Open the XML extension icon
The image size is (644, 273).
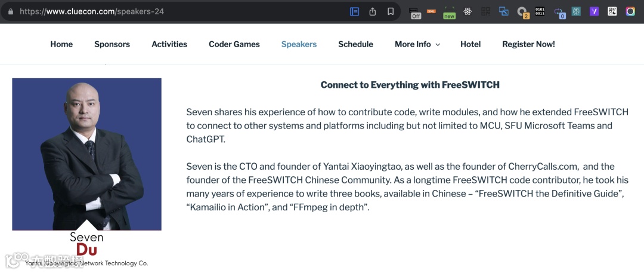coord(431,11)
